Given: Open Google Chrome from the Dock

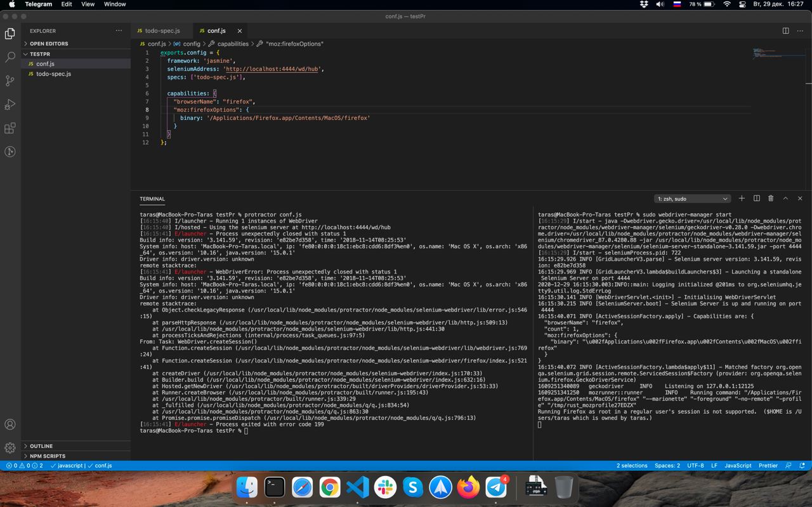Looking at the screenshot, I should (330, 487).
